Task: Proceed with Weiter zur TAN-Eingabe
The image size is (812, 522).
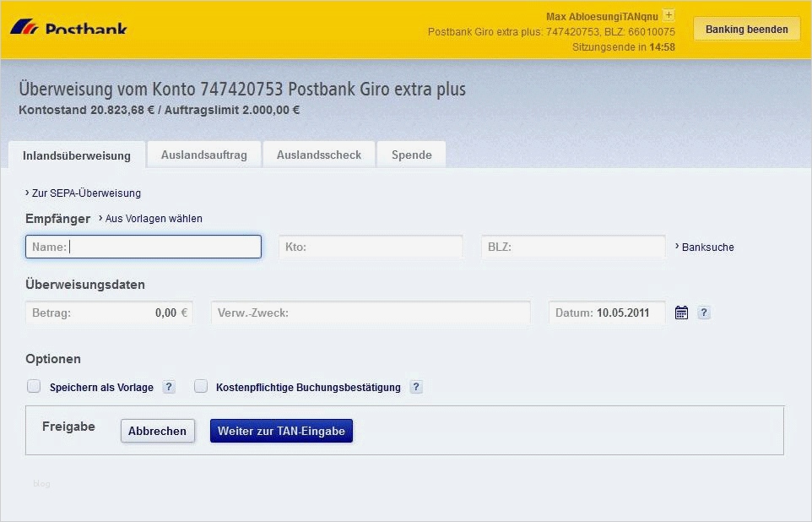Action: 281,431
